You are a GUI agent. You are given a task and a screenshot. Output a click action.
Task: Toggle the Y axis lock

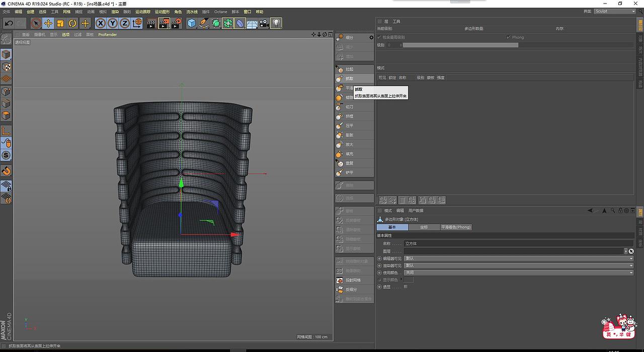113,23
